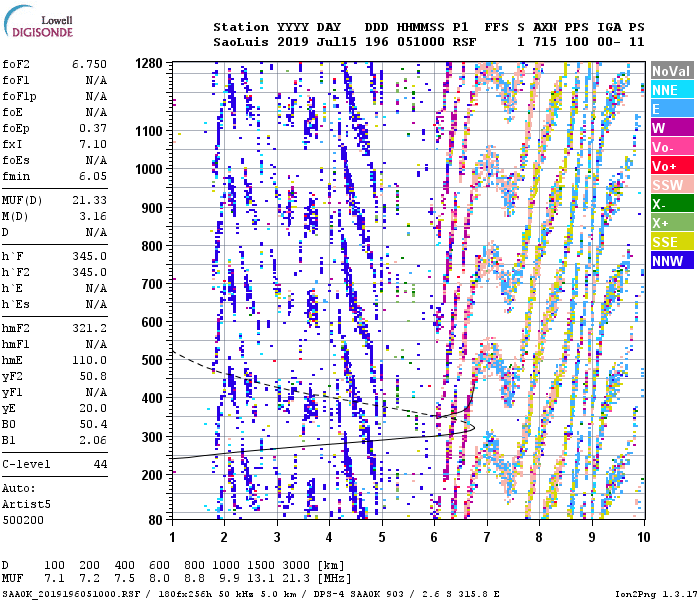Click the yF2 value 50.8
Screen dimensions: 700x600
tap(93, 376)
